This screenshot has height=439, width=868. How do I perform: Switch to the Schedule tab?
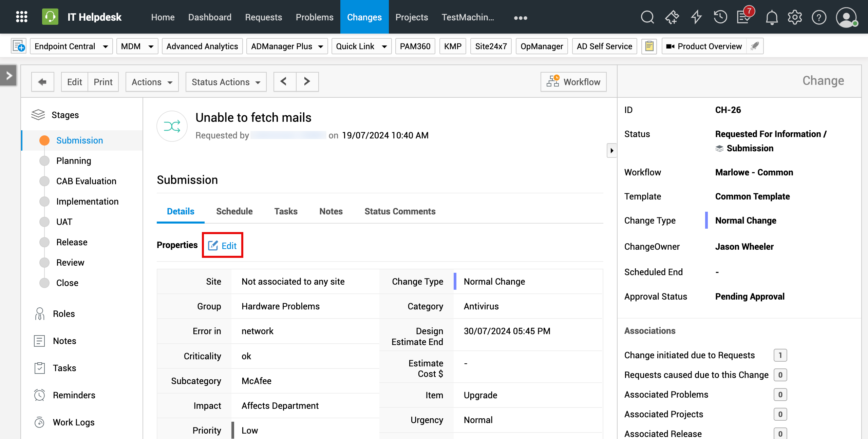point(234,211)
